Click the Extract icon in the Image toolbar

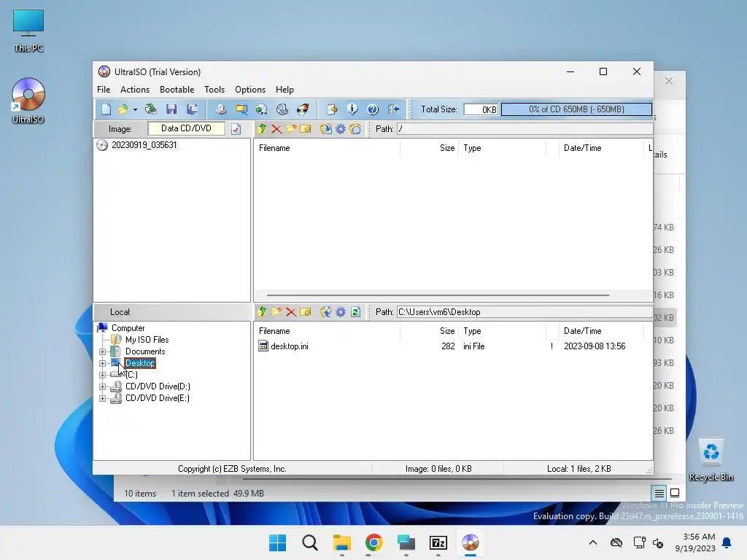point(326,129)
